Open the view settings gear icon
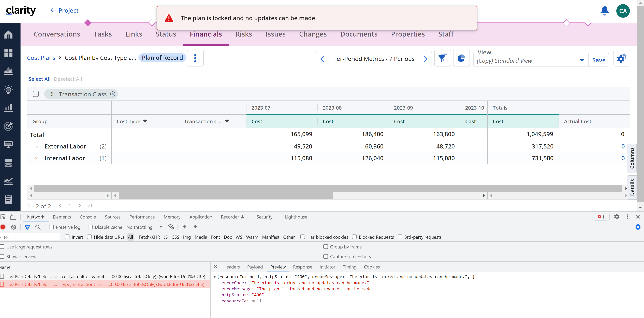This screenshot has width=644, height=318. tap(621, 58)
